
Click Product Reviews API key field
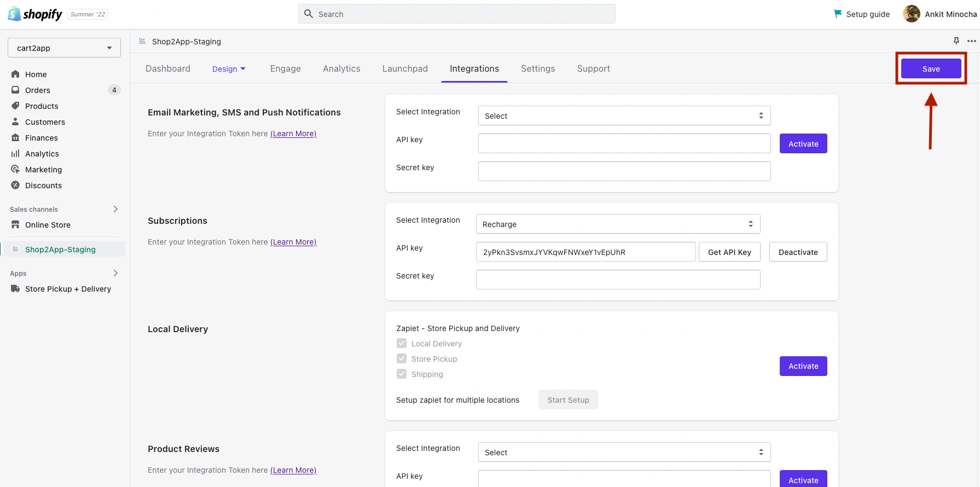[624, 479]
